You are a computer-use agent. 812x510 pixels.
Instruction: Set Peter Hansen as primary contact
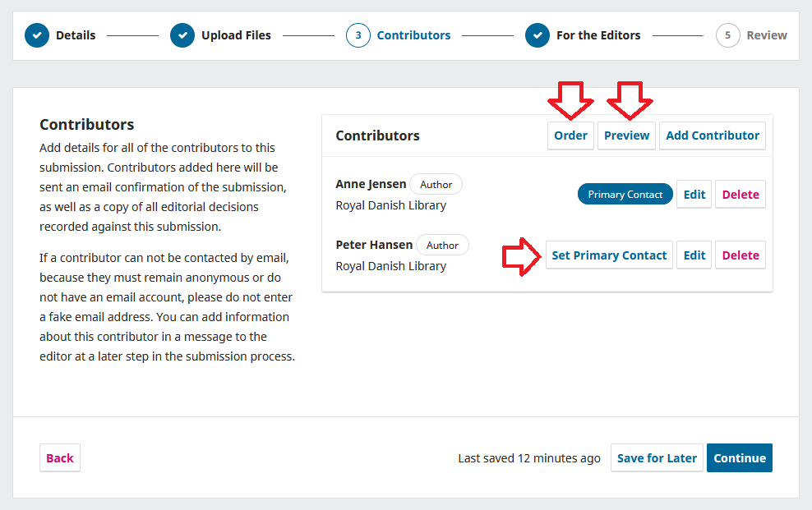pos(609,255)
